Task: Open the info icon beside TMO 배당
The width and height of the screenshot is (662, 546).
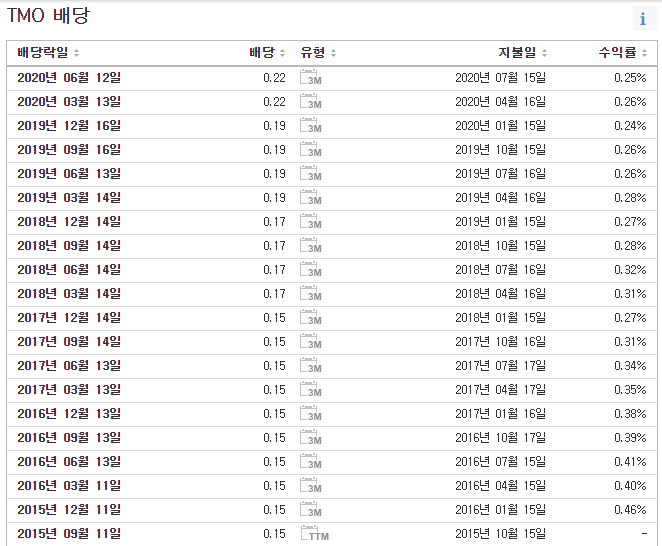Action: [x=643, y=19]
